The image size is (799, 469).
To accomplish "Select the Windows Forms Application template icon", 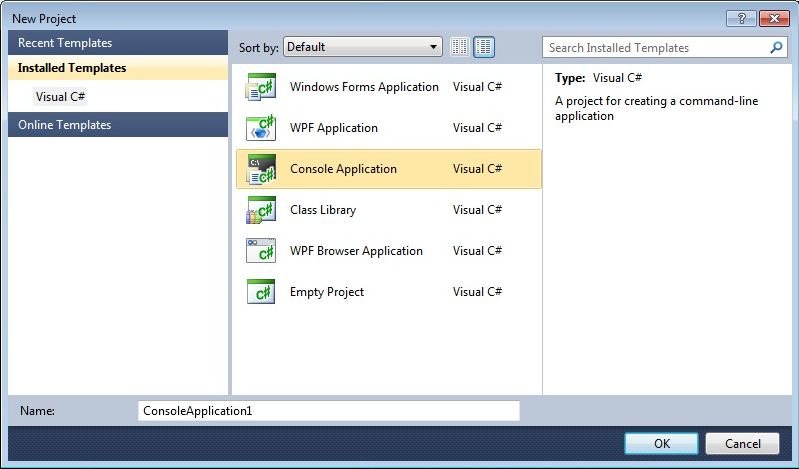I will 261,87.
